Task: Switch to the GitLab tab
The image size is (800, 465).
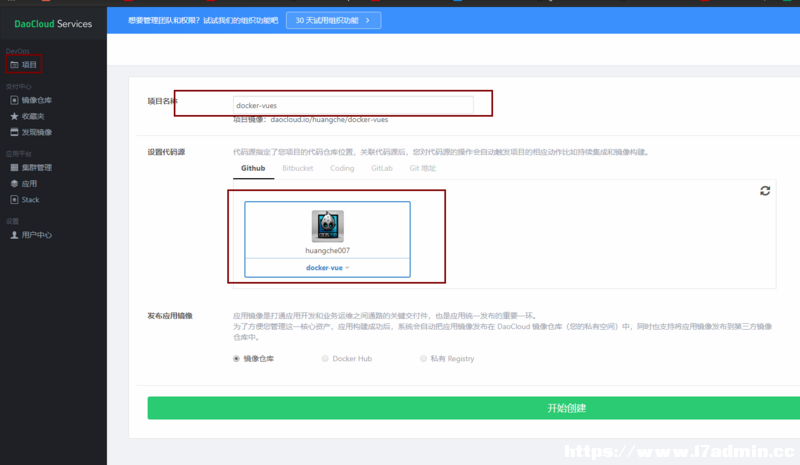Action: pos(382,168)
